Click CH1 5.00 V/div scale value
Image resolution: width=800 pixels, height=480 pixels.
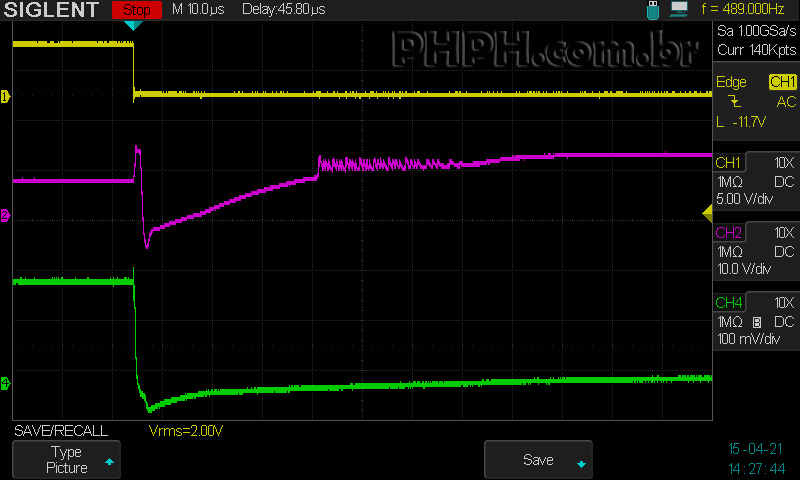click(744, 199)
